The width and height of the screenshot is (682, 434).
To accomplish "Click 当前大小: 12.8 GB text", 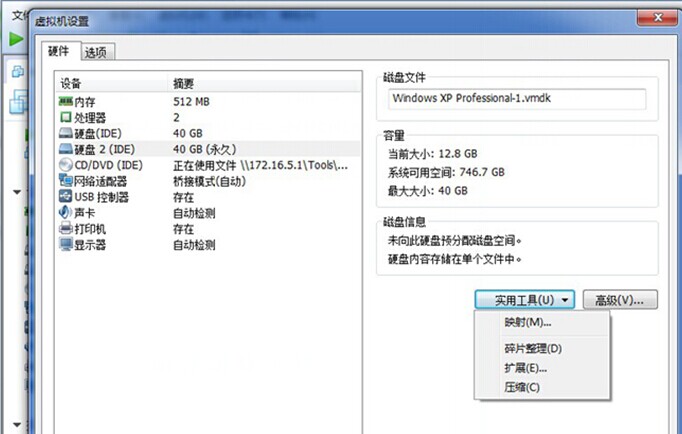I will (x=432, y=154).
